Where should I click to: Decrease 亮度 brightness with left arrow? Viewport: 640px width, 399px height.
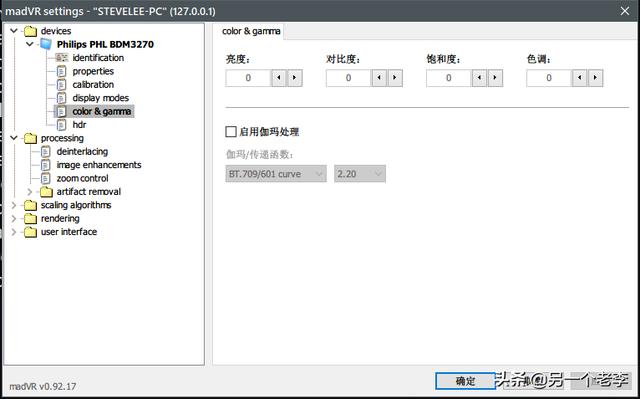279,78
